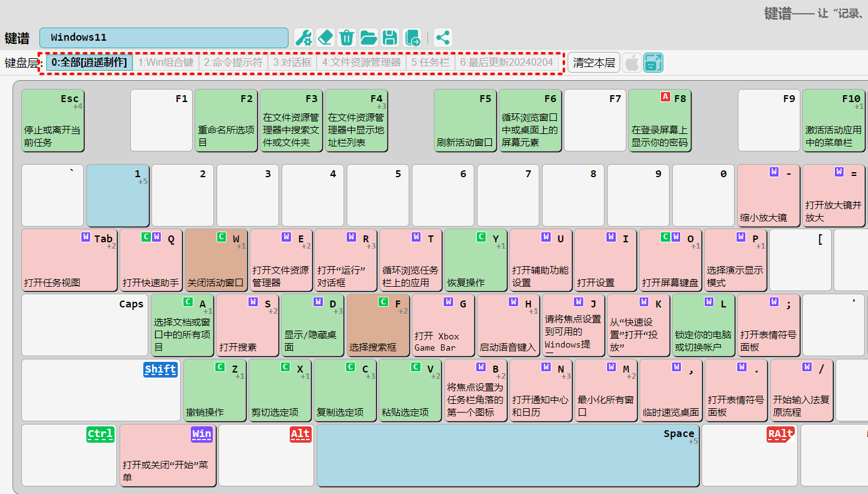Select the blue Space bar key
This screenshot has width=868, height=494.
point(508,455)
